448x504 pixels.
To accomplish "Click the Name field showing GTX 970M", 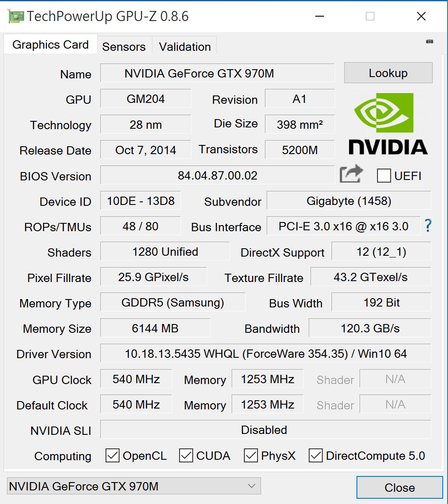I will pos(217,73).
